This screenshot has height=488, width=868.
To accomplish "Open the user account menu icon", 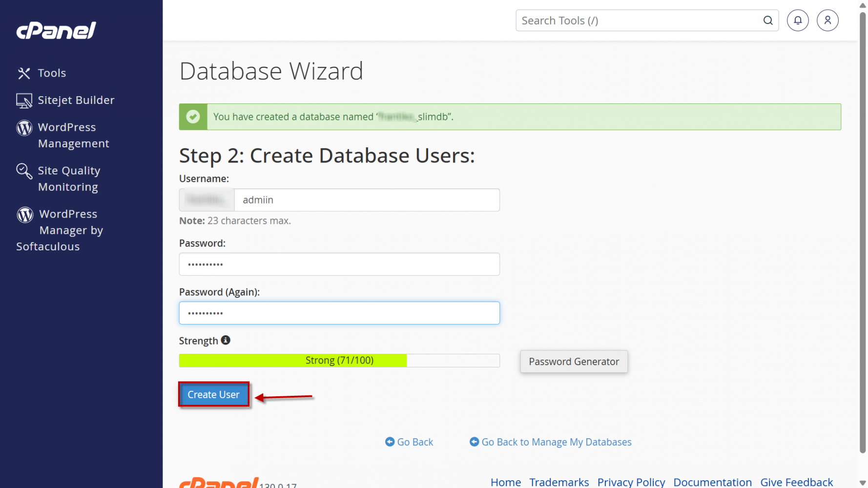I will [x=827, y=20].
